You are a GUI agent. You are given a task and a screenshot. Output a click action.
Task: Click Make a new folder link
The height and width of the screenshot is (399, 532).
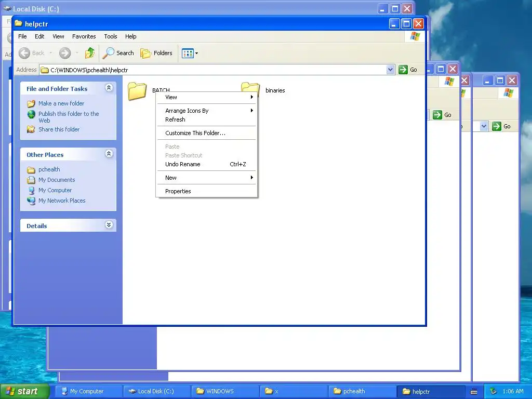tap(61, 103)
